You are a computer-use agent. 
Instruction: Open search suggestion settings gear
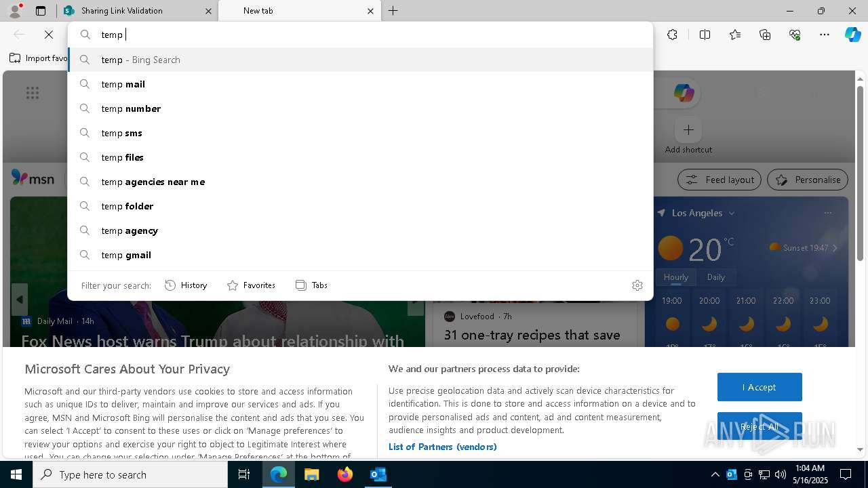coord(637,285)
